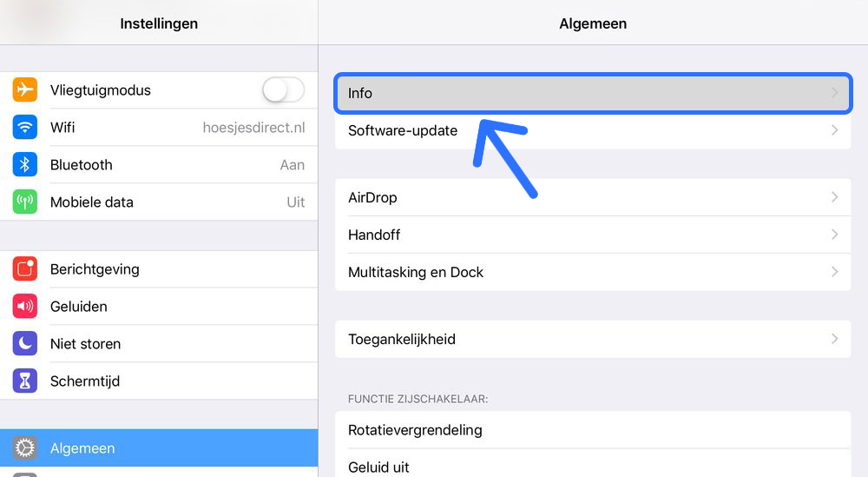868x477 pixels.
Task: Open Toegankelijkheid settings
Action: click(x=593, y=339)
